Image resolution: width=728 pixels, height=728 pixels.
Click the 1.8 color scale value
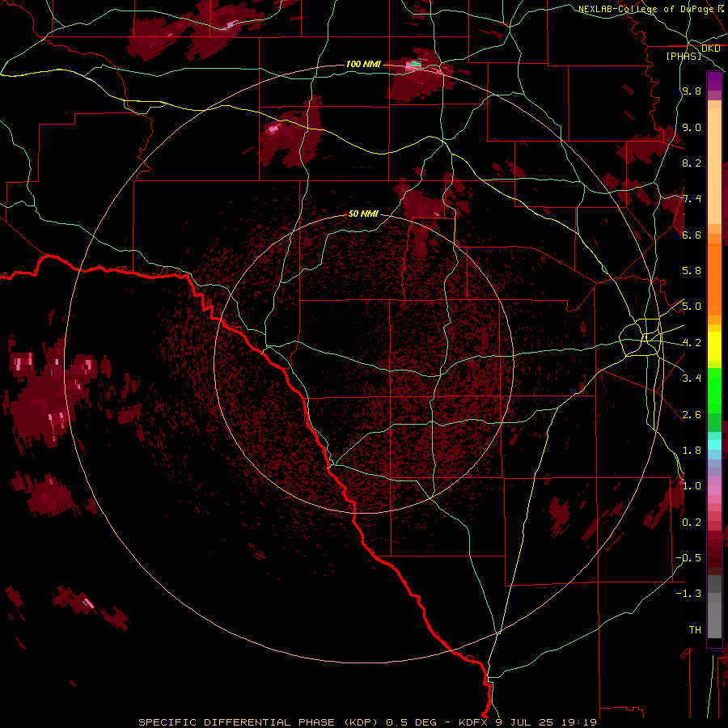pyautogui.click(x=692, y=451)
